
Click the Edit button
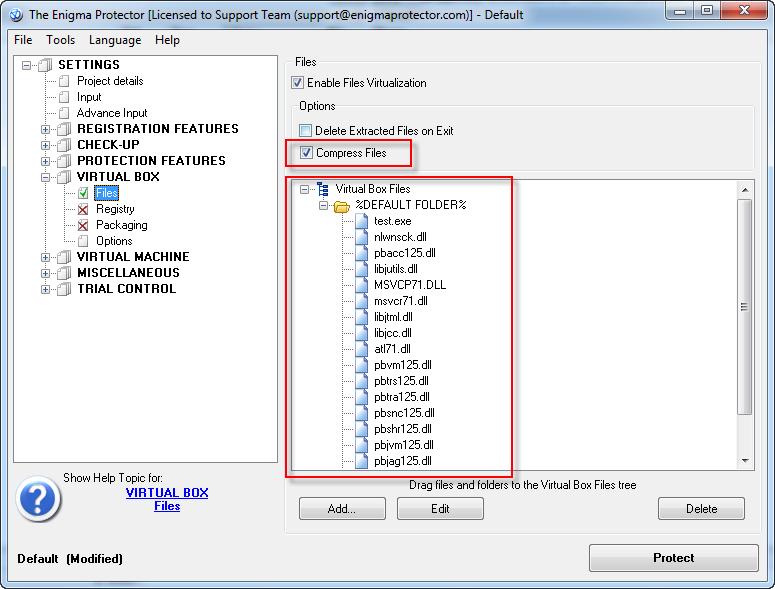pos(440,508)
